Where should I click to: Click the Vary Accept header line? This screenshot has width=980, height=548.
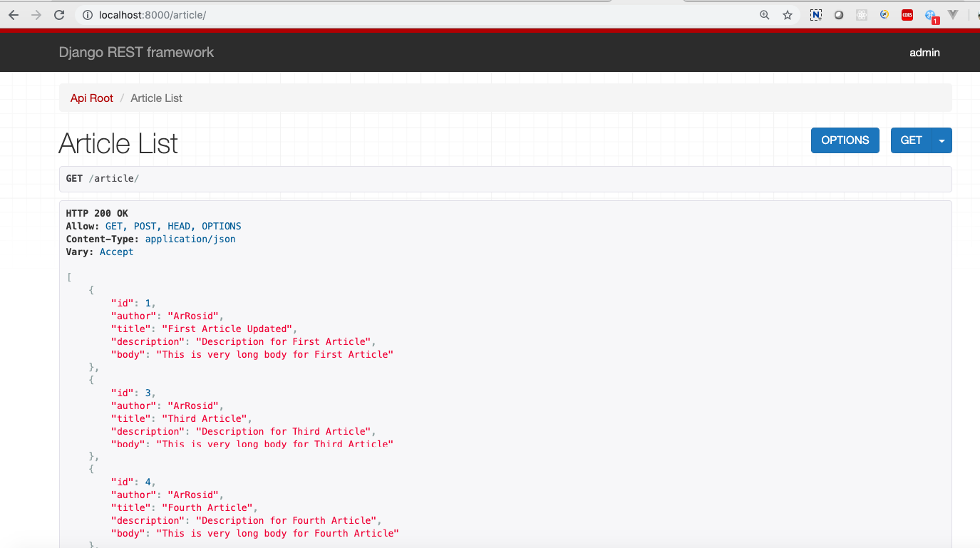coord(99,252)
